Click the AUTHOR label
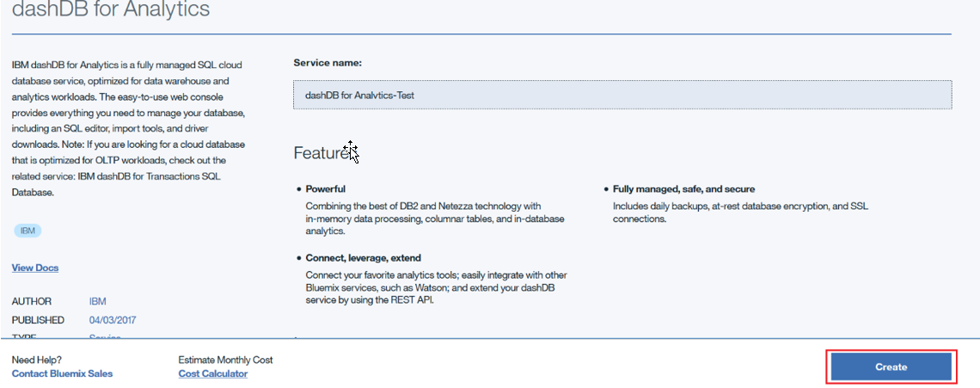The height and width of the screenshot is (388, 980). [32, 301]
